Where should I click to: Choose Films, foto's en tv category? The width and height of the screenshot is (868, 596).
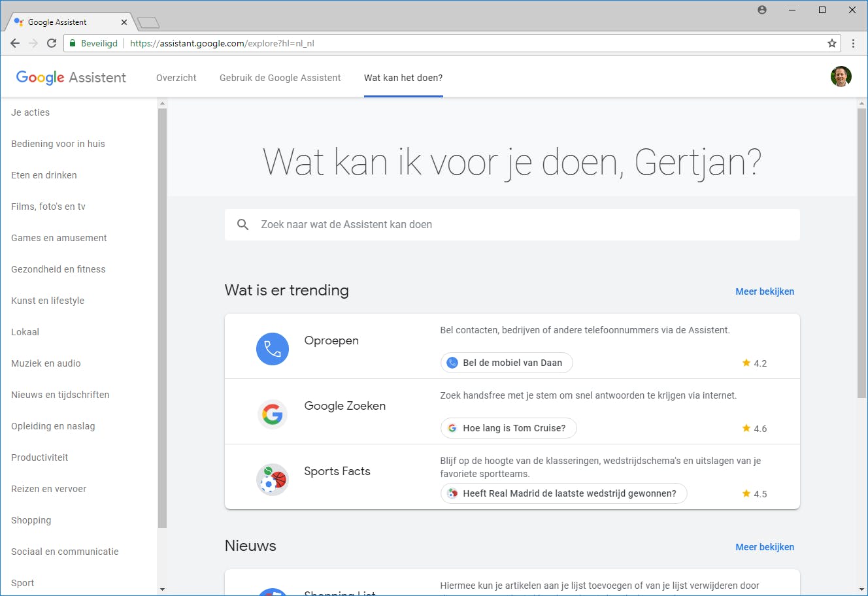click(x=48, y=207)
